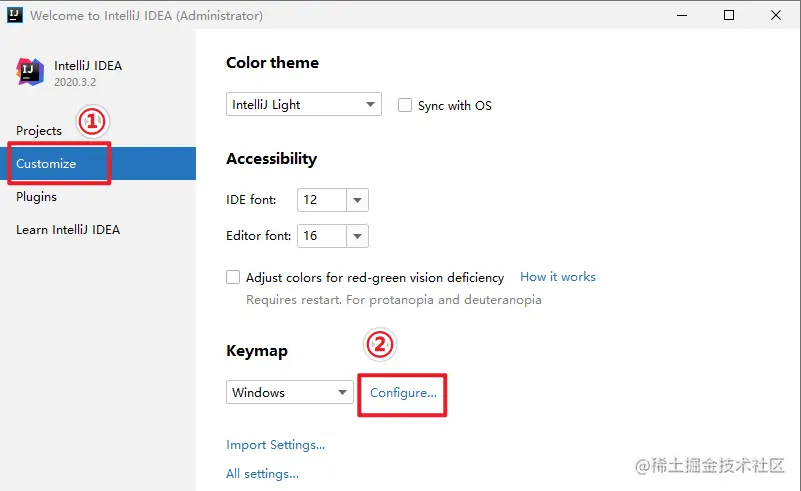Open All settings... link
801x491 pixels.
pyautogui.click(x=263, y=474)
